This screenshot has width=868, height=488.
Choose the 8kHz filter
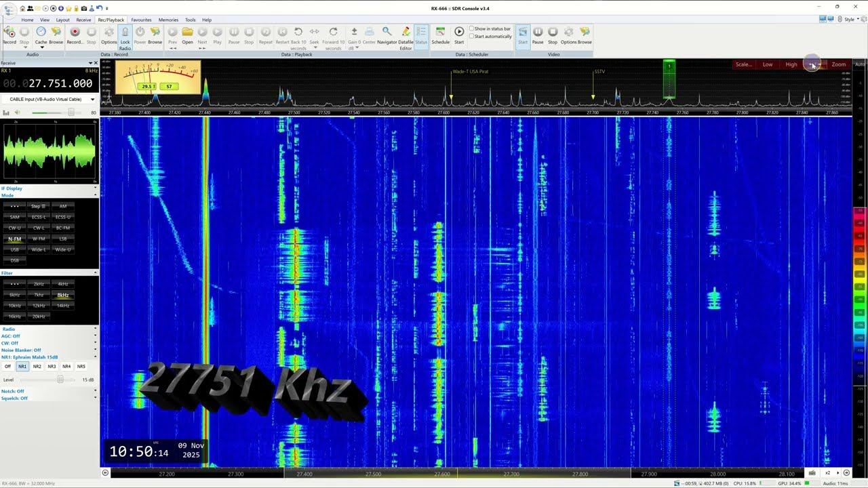pos(63,295)
